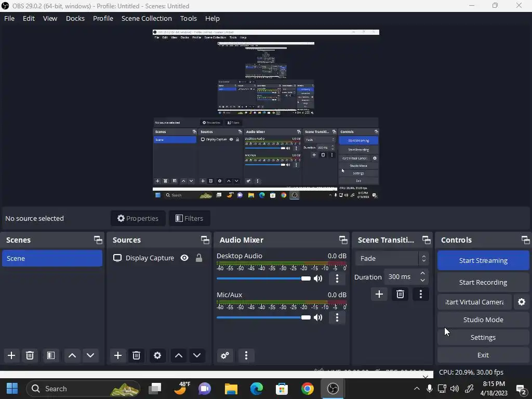Open OBS Settings button
Screen dimensions: 532x399
tap(483, 337)
